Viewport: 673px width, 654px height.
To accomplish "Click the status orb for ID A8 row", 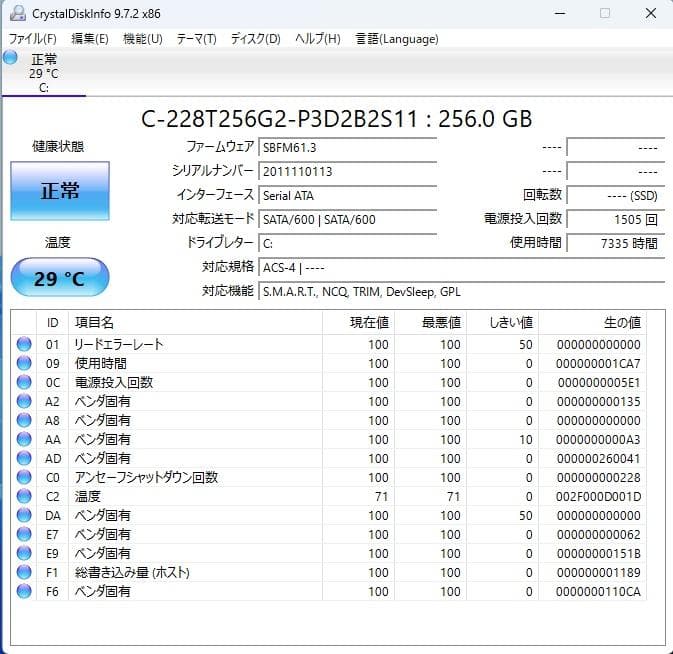I will tap(24, 420).
